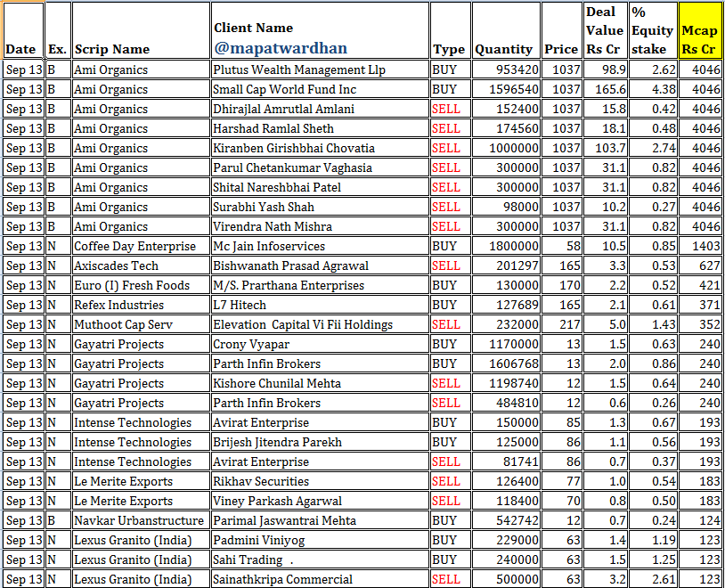725x588 pixels.
Task: Click equity stake cell 4.38
Action: pos(653,89)
